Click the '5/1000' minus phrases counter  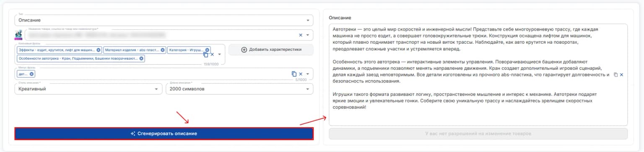[x=301, y=80]
